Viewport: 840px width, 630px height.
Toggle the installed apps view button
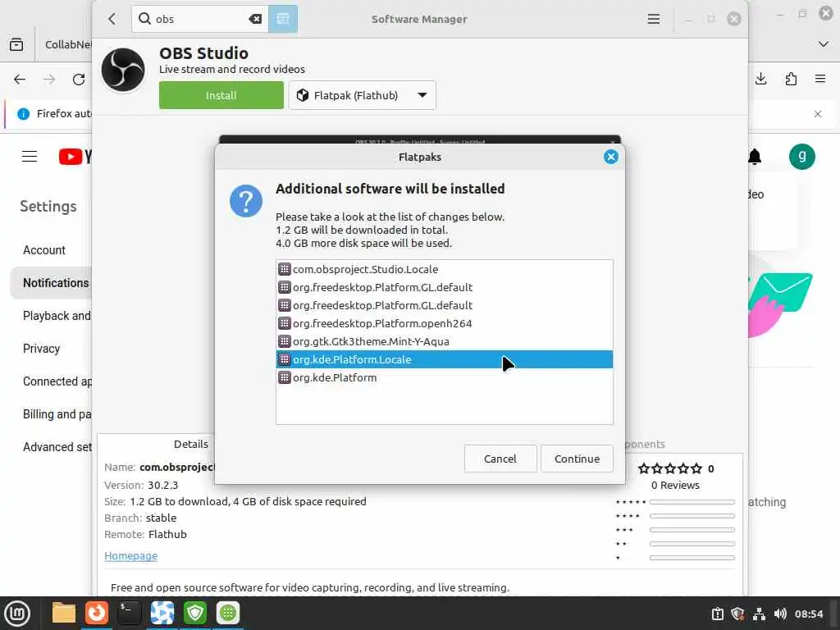(x=283, y=20)
